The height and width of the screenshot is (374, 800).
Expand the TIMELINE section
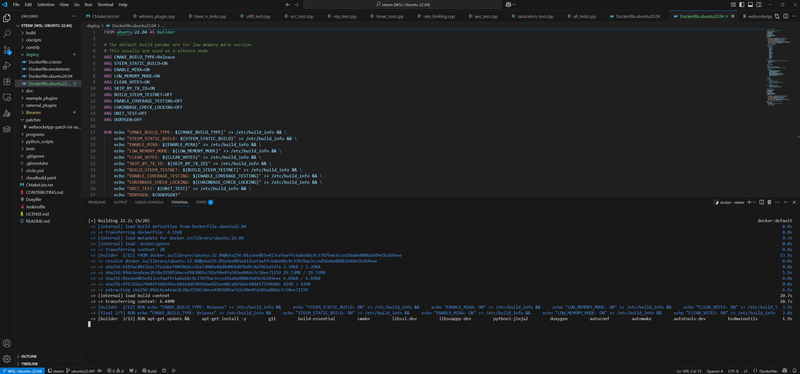[47, 363]
